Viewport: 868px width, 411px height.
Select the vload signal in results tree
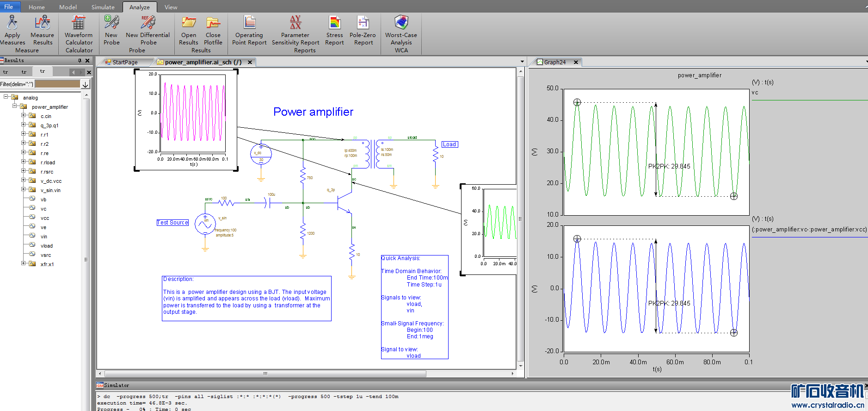click(46, 246)
